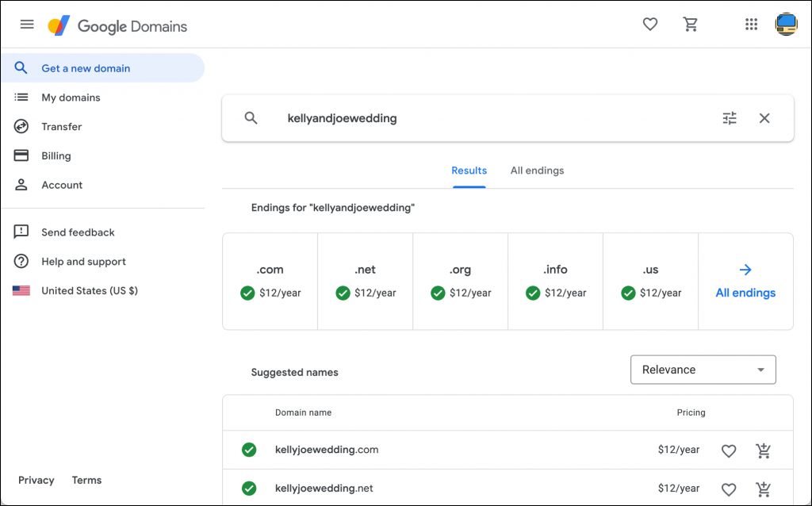812x506 pixels.
Task: Open the Privacy link
Action: point(36,481)
